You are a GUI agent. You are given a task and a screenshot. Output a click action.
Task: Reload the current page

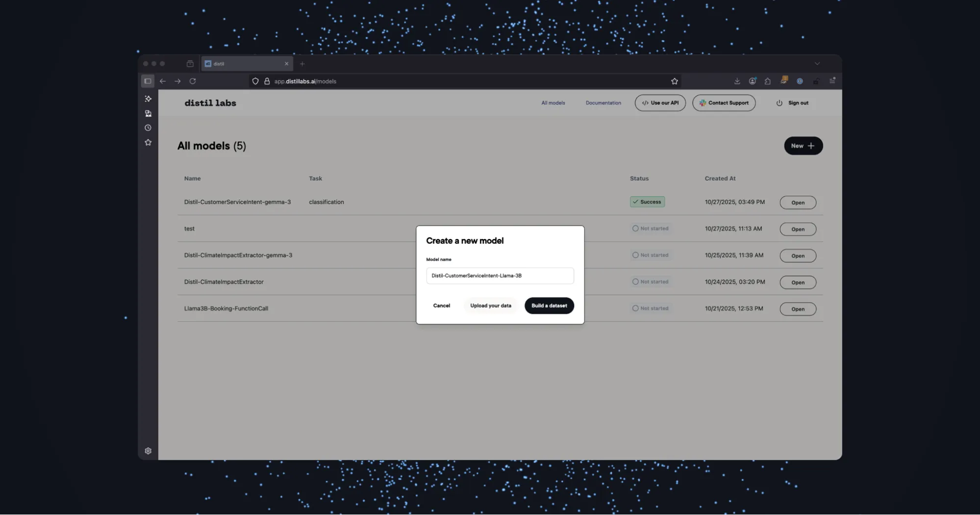coord(193,81)
